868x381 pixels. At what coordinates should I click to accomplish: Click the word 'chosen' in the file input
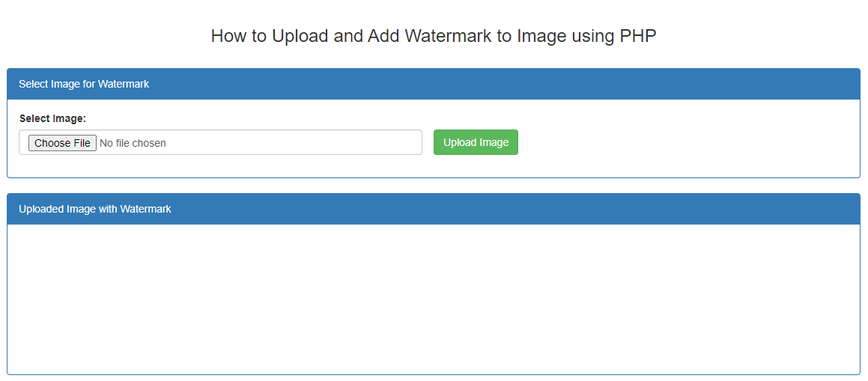coord(149,143)
